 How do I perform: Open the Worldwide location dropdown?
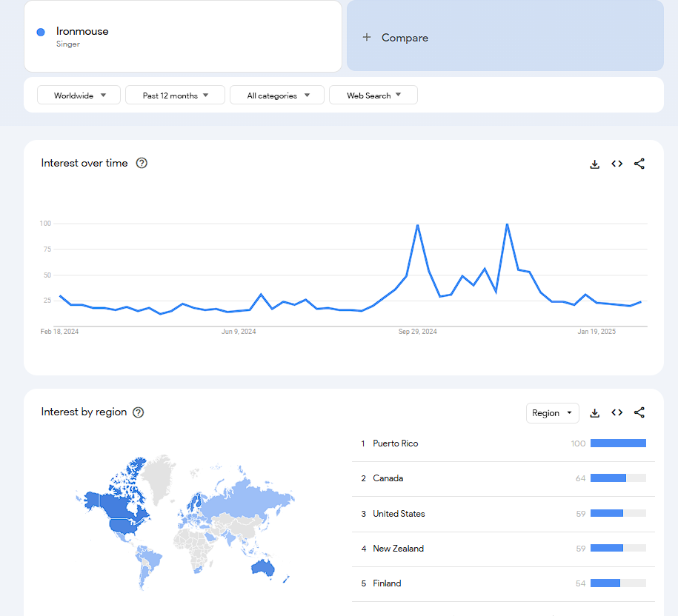pos(79,96)
